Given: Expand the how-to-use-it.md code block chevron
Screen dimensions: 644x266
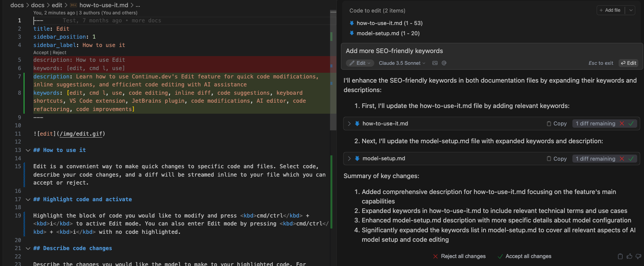Looking at the screenshot, I should click(x=349, y=124).
